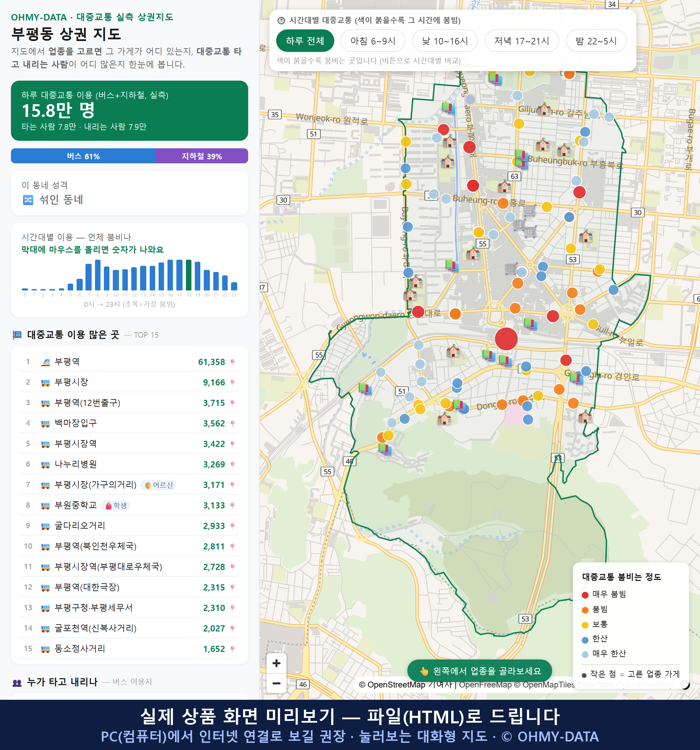Click the 매우 한산 legend entry
This screenshot has height=750, width=700.
(x=604, y=654)
